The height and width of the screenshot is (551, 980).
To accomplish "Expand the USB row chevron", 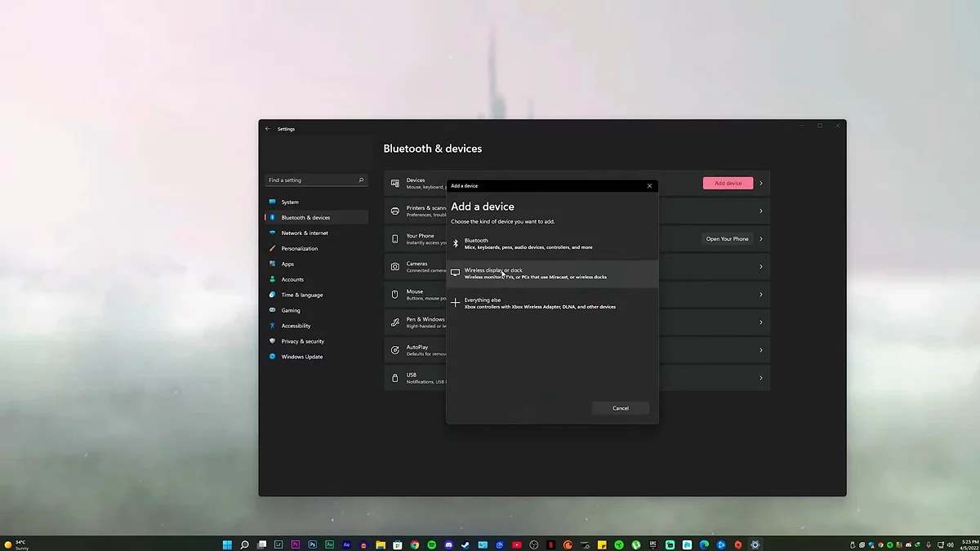I will [x=760, y=378].
